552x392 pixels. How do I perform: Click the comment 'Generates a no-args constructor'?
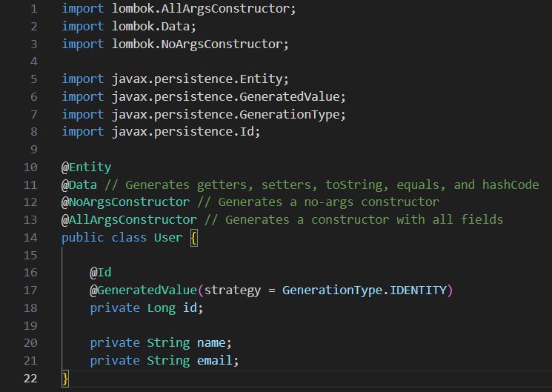[x=329, y=202]
